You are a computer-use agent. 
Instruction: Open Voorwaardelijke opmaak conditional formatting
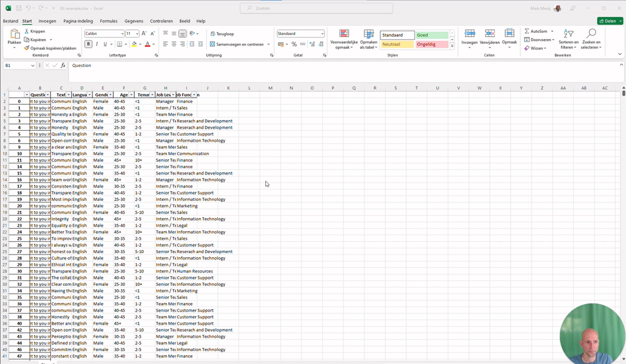click(x=344, y=34)
